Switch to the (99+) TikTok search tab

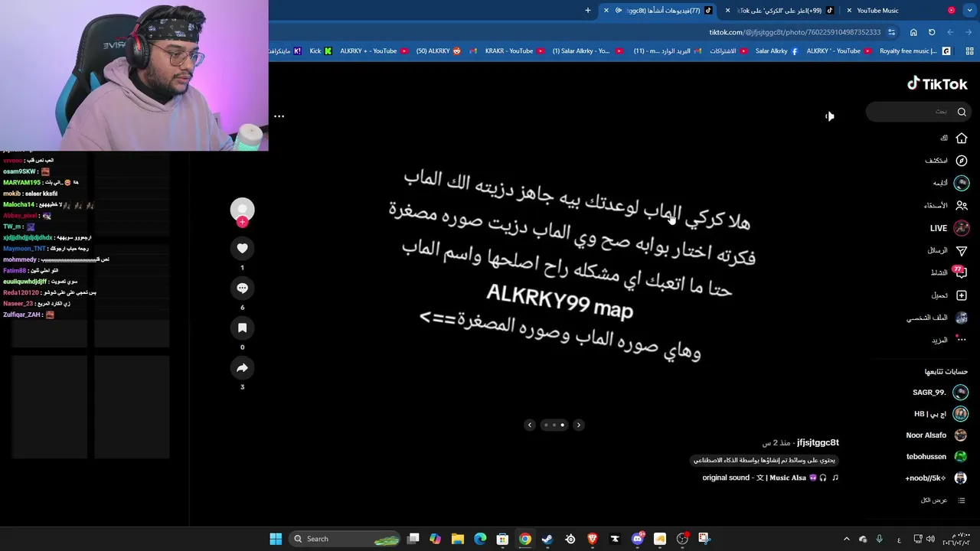click(782, 11)
